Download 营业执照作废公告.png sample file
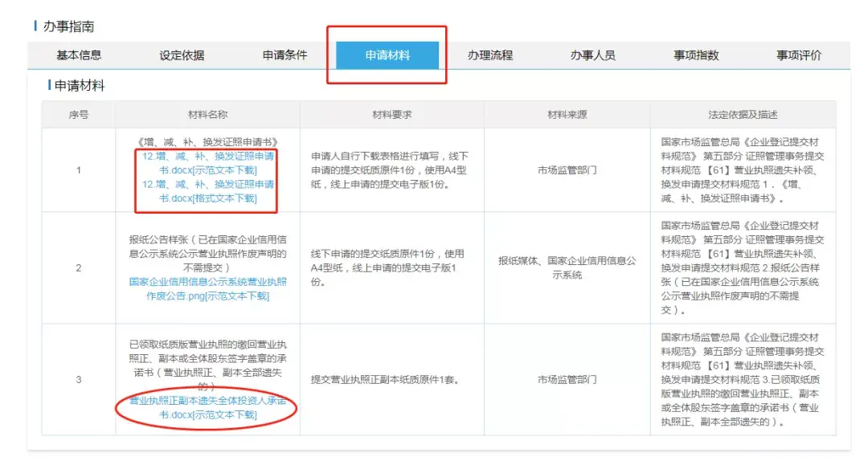Viewport: 868px width, 461px height. pyautogui.click(x=207, y=289)
